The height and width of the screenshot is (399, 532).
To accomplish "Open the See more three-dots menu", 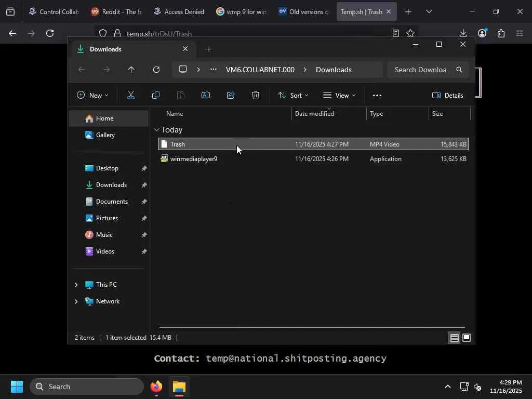I will [377, 96].
